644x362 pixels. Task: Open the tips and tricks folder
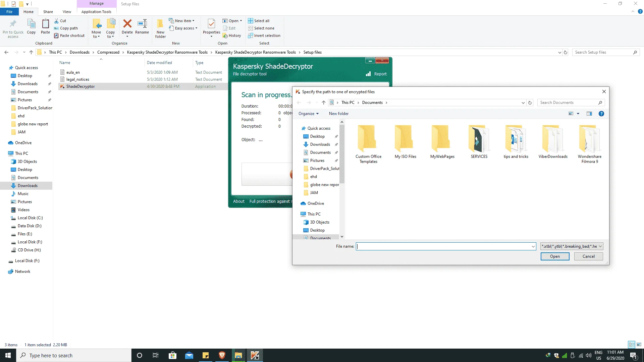[516, 142]
